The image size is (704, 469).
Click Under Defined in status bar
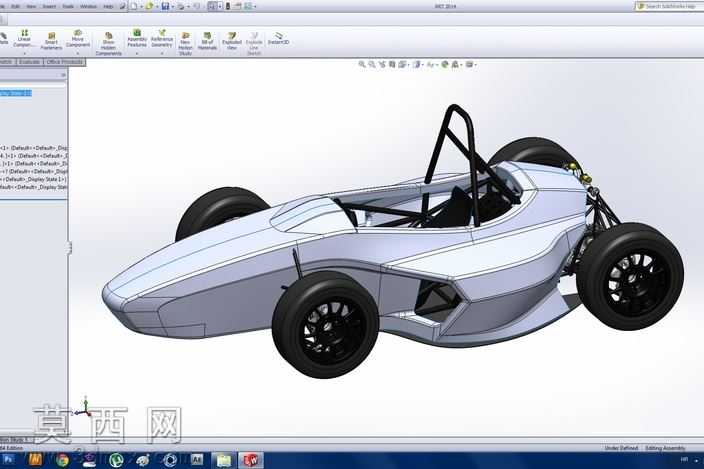point(621,448)
